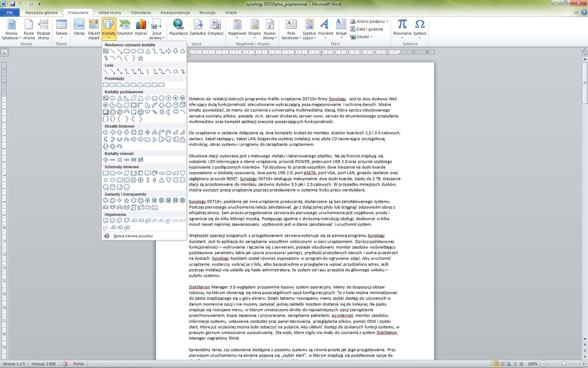The width and height of the screenshot is (588, 368).
Task: Open the Plik tab
Action: (10, 13)
